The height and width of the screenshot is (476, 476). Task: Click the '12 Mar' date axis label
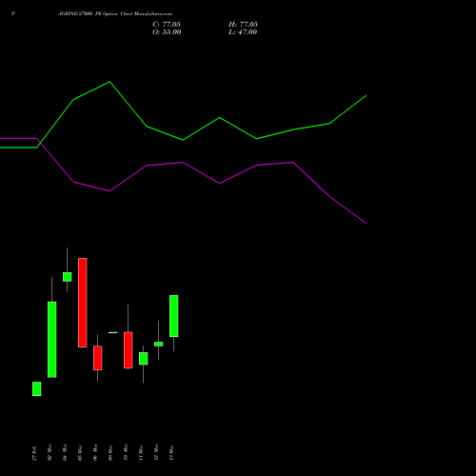click(156, 453)
